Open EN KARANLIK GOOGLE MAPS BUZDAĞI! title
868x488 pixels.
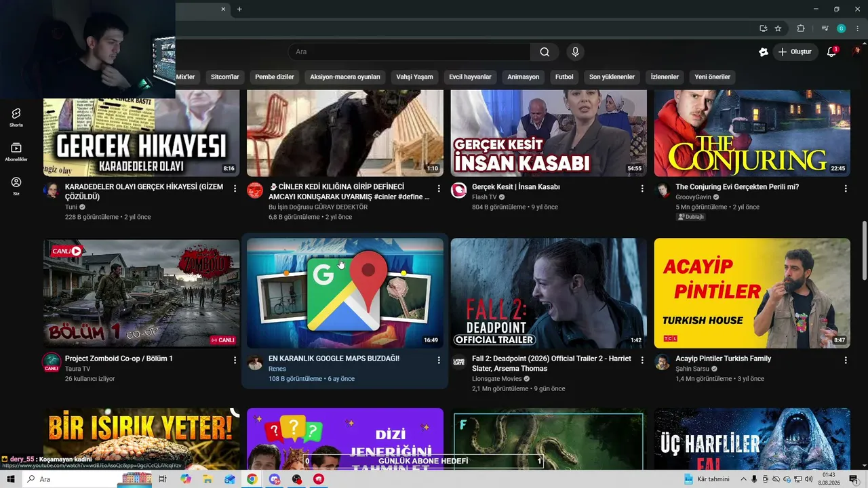(334, 359)
